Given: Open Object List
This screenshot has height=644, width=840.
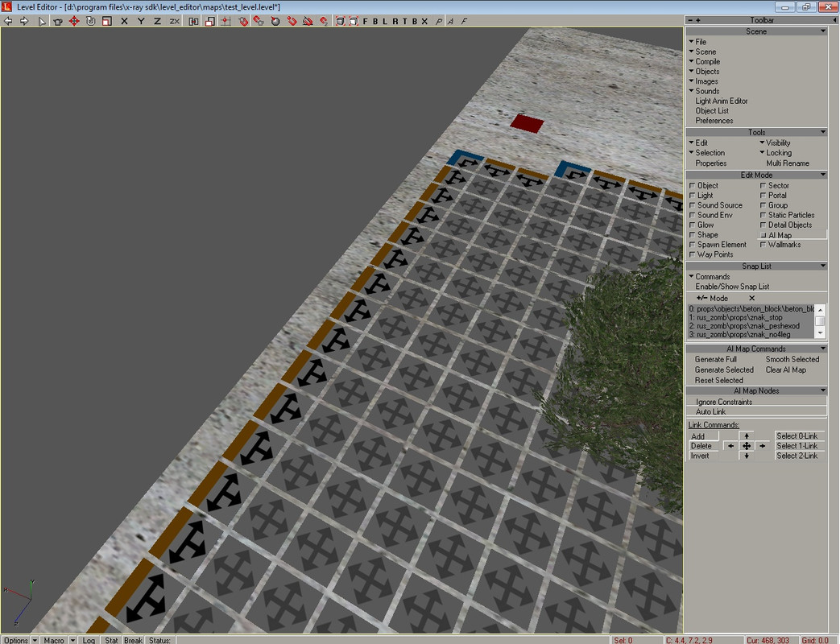Looking at the screenshot, I should click(x=712, y=111).
